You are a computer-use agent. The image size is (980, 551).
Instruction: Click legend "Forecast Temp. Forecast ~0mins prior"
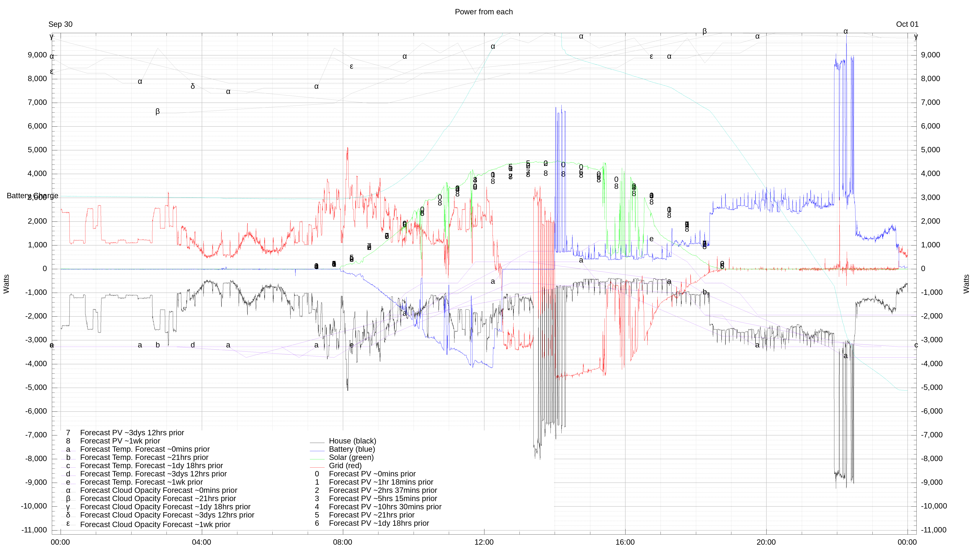coord(145,449)
